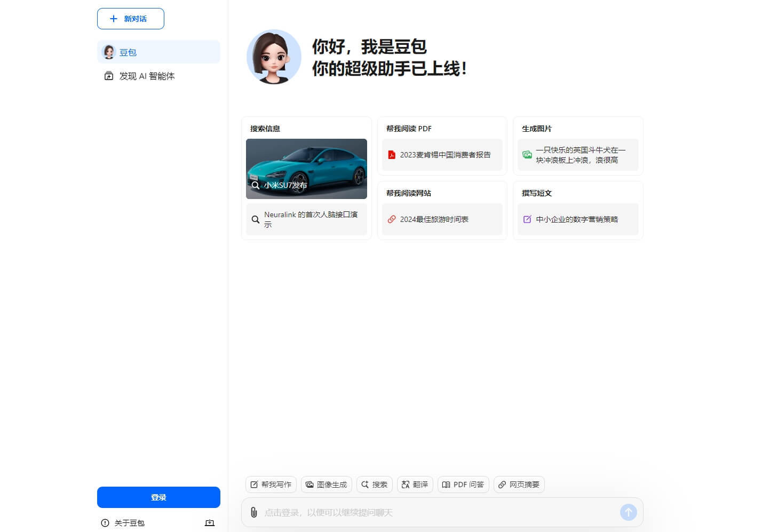Click the red link icon for 2024最佳旅游时间表
The image size is (770, 532).
pyautogui.click(x=392, y=219)
